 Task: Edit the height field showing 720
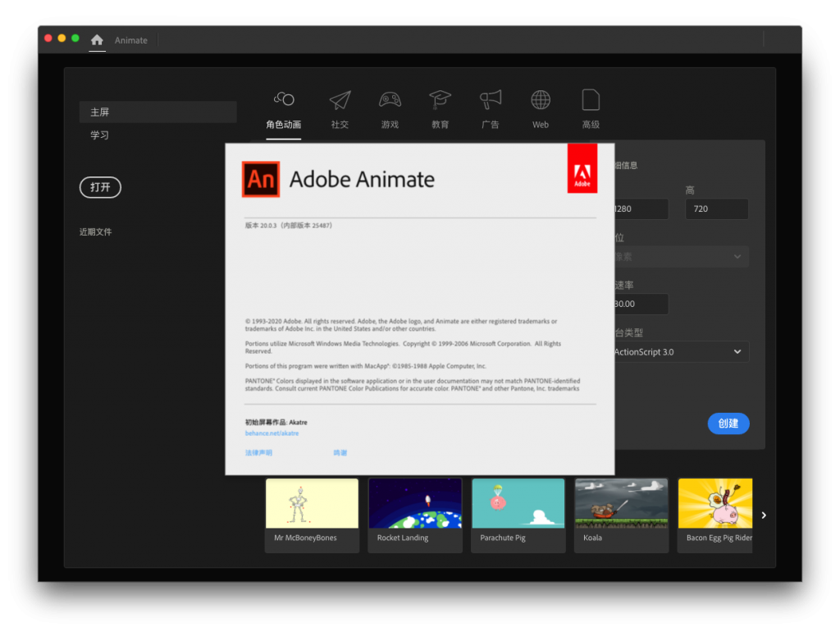pyautogui.click(x=717, y=208)
